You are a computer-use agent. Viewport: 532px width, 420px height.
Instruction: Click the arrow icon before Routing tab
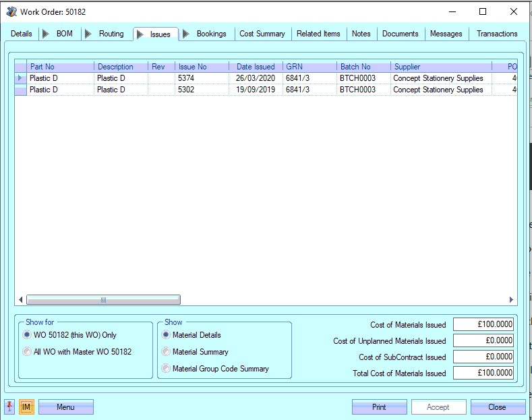(88, 34)
